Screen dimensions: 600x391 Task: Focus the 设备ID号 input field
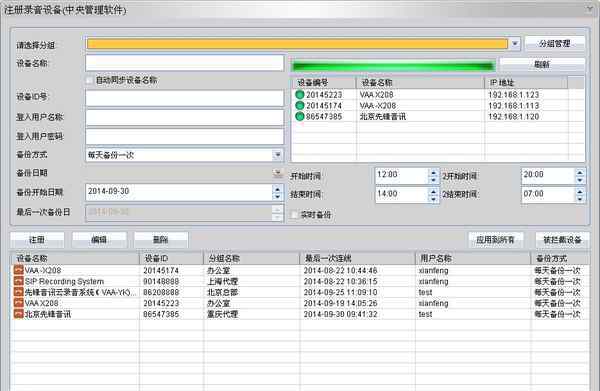coord(185,98)
